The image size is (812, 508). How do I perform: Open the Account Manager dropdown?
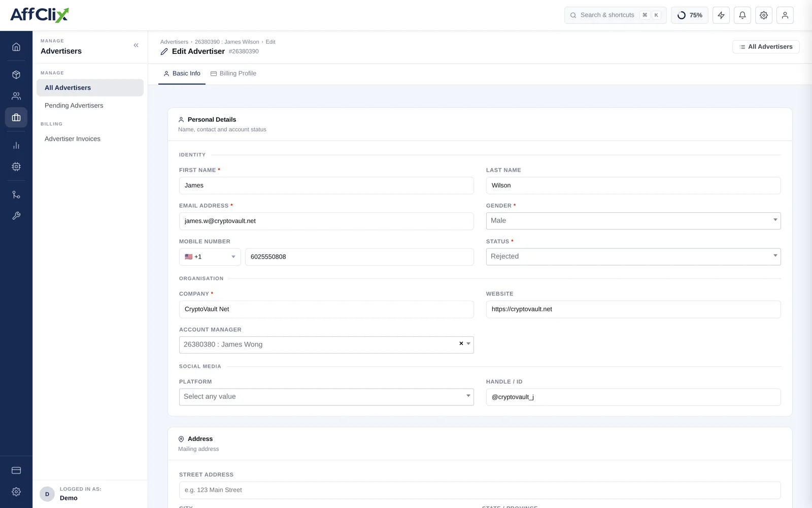coord(326,345)
